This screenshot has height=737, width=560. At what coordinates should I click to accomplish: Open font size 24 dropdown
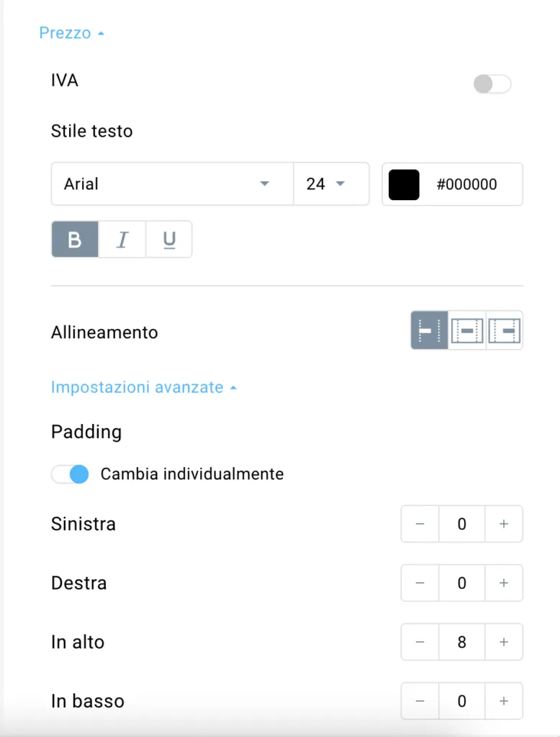click(x=331, y=184)
